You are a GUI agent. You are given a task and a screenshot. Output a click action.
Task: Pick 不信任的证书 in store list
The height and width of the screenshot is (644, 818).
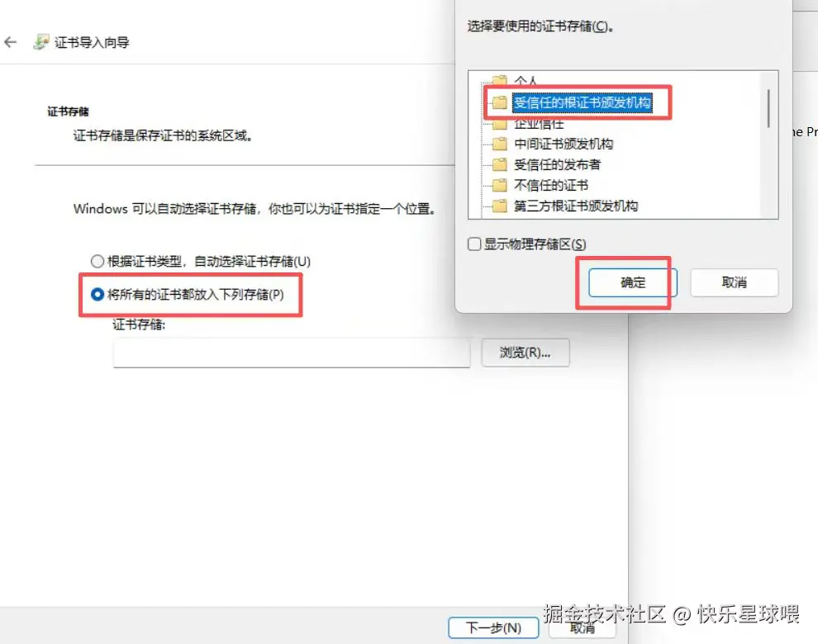click(x=551, y=185)
